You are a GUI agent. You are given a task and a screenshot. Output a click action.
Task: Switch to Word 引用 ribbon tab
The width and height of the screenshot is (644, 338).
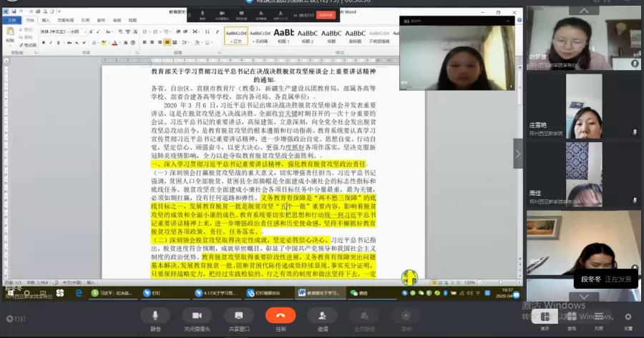click(85, 20)
